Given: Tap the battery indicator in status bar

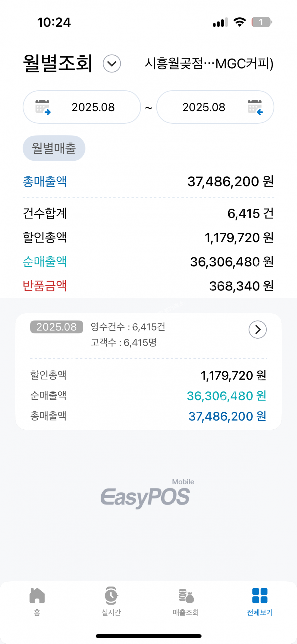Looking at the screenshot, I should 262,22.
